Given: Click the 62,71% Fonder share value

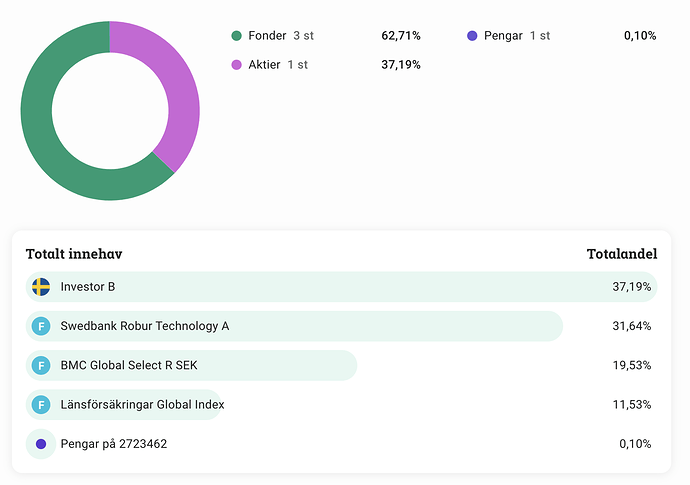Looking at the screenshot, I should pyautogui.click(x=401, y=36).
